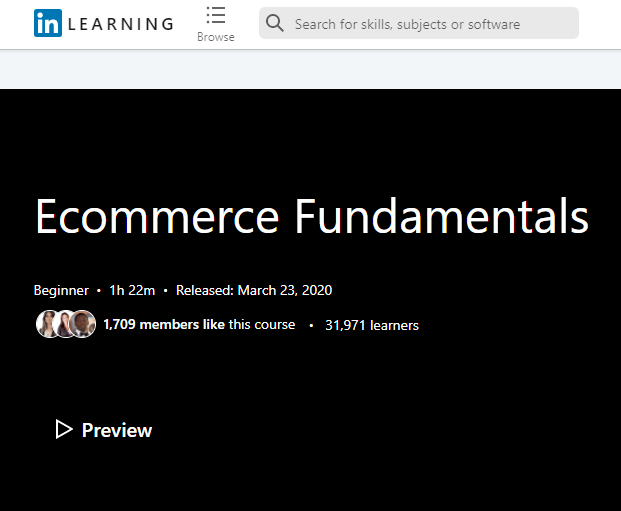Click the first member avatar thumbnail
Screen dimensions: 621x511
[47, 324]
